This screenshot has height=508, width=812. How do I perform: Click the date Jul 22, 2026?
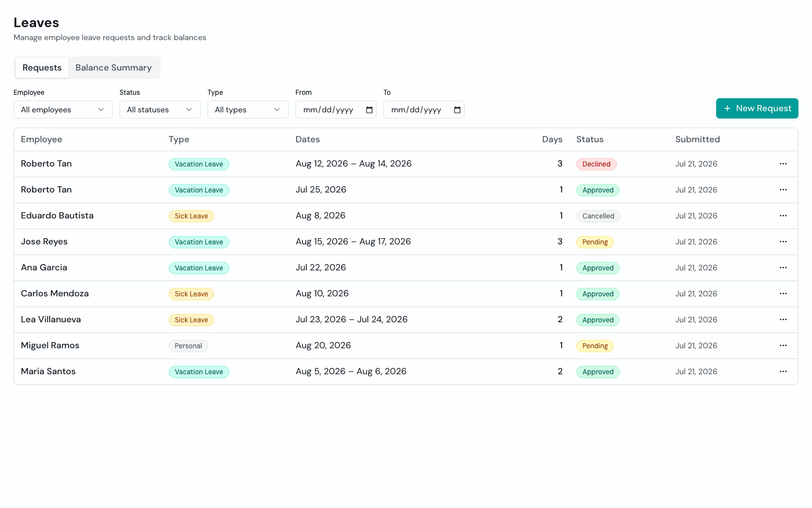(321, 268)
